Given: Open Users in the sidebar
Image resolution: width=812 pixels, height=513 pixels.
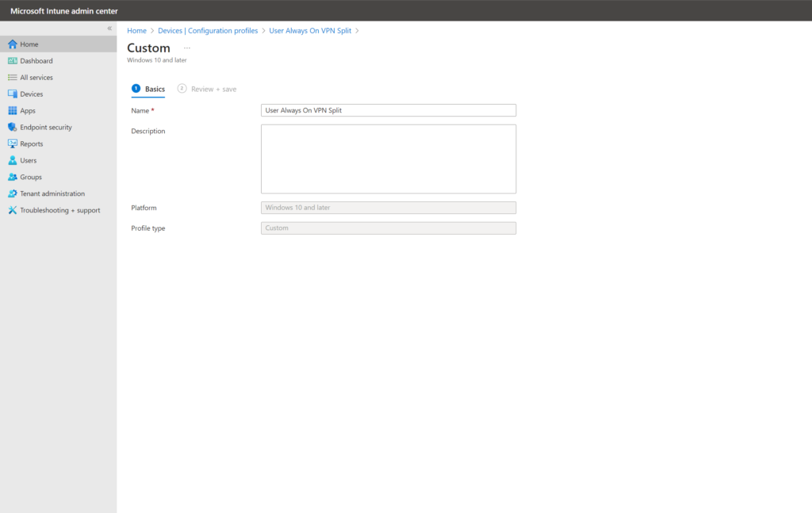Looking at the screenshot, I should [29, 160].
